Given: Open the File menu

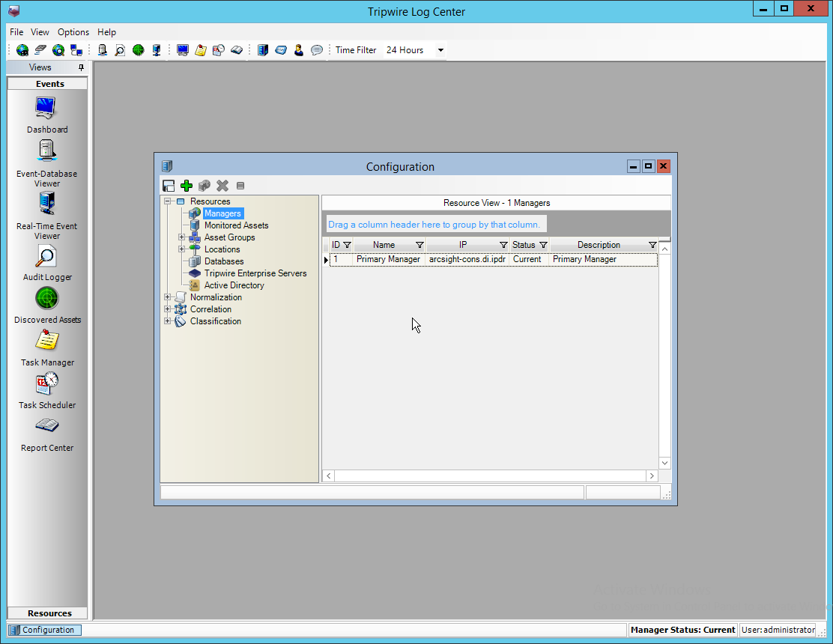Looking at the screenshot, I should pyautogui.click(x=16, y=32).
